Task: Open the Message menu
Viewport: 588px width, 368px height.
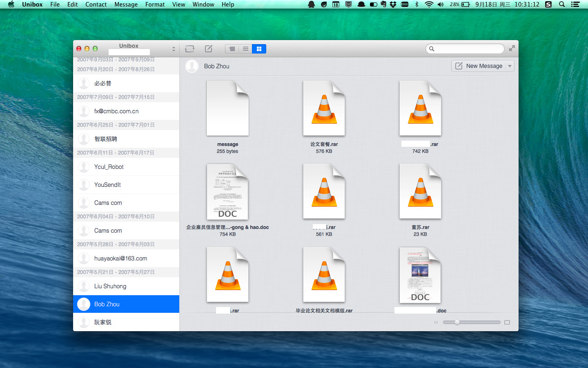Action: tap(126, 4)
